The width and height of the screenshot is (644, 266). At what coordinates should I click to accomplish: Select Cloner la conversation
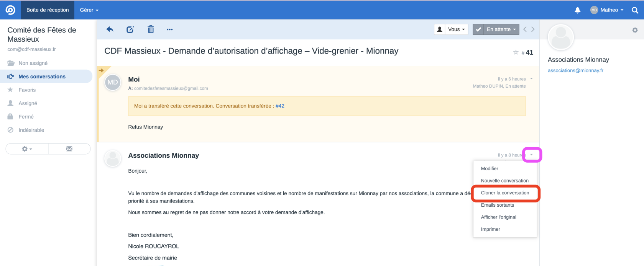click(505, 193)
